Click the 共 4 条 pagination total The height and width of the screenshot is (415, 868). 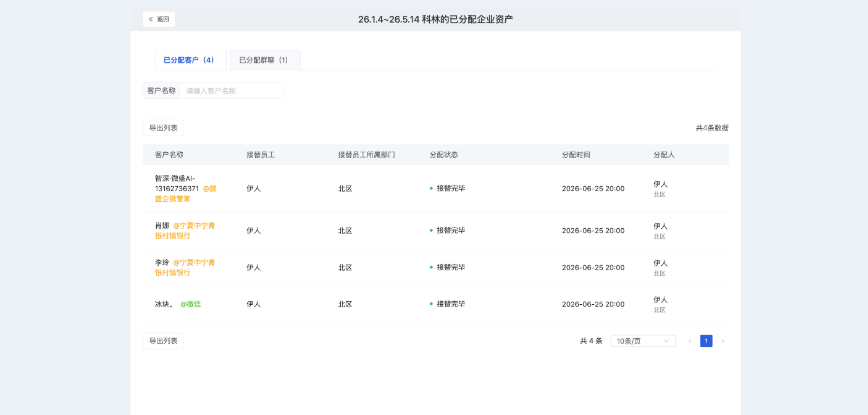coord(591,341)
